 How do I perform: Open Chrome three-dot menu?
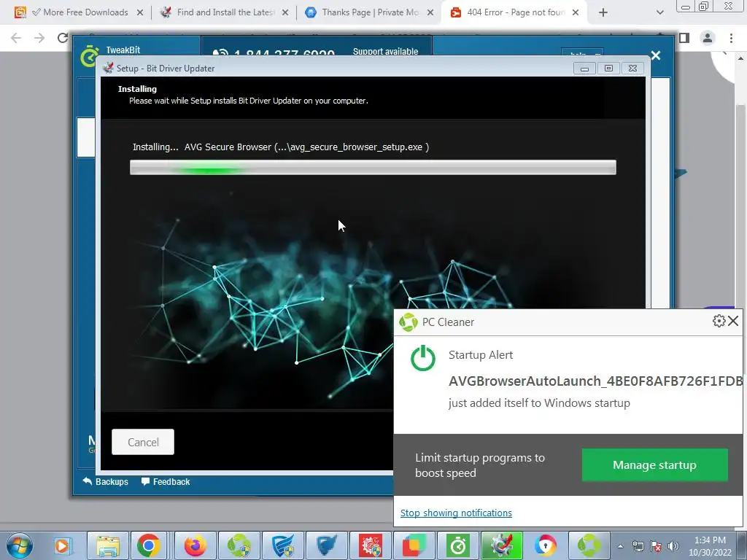[x=731, y=38]
